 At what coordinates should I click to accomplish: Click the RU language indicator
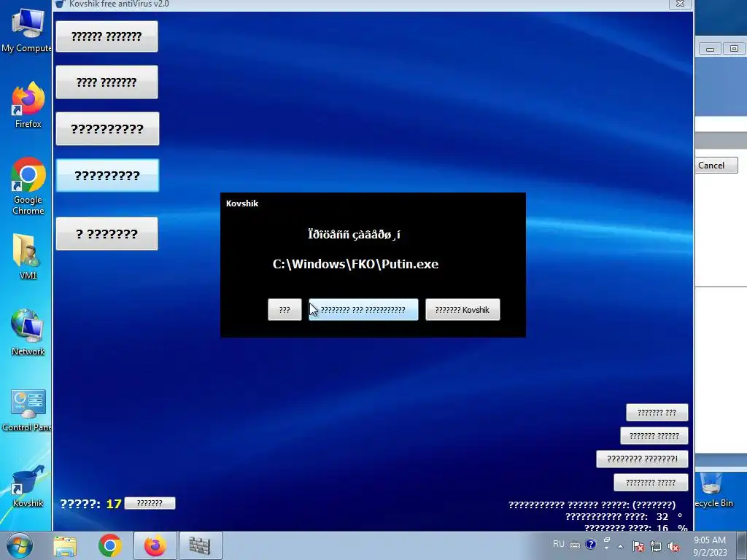[558, 544]
